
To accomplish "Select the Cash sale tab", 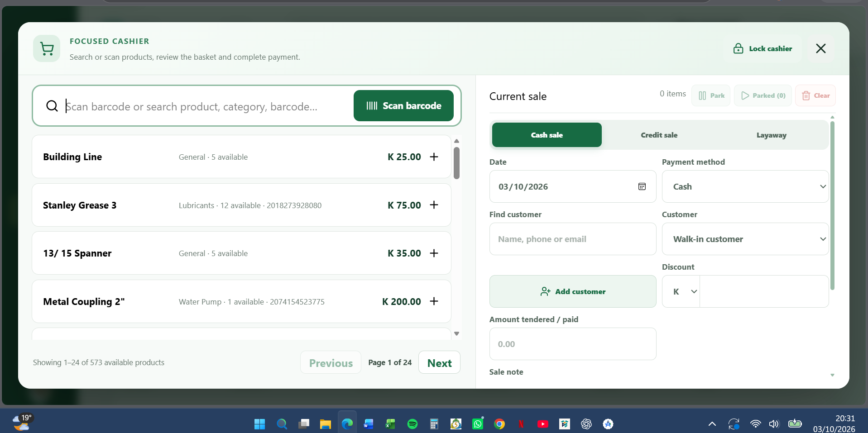I will pyautogui.click(x=547, y=135).
